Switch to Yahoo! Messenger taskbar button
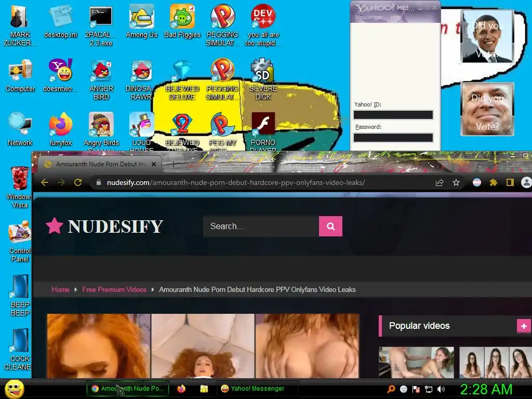532x399 pixels. click(x=258, y=389)
